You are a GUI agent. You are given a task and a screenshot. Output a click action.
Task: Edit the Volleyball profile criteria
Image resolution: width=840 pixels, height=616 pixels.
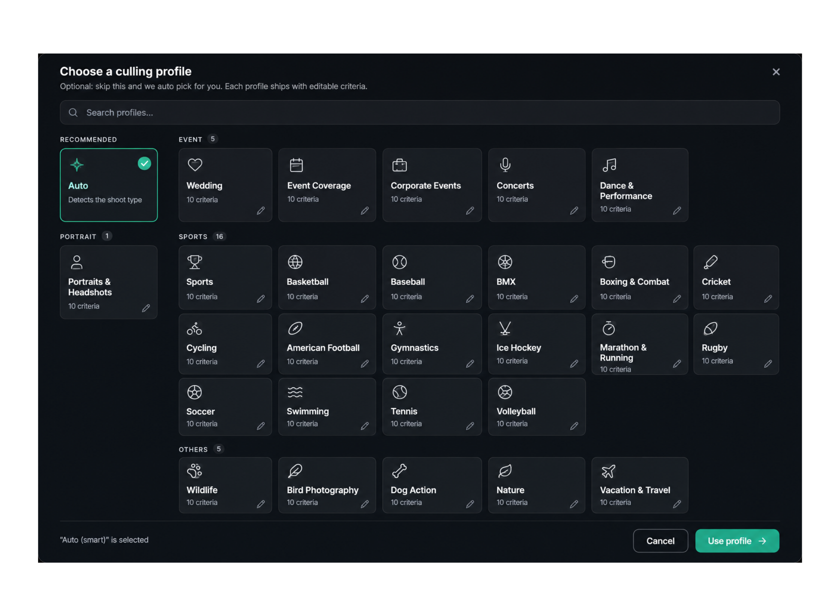574,425
